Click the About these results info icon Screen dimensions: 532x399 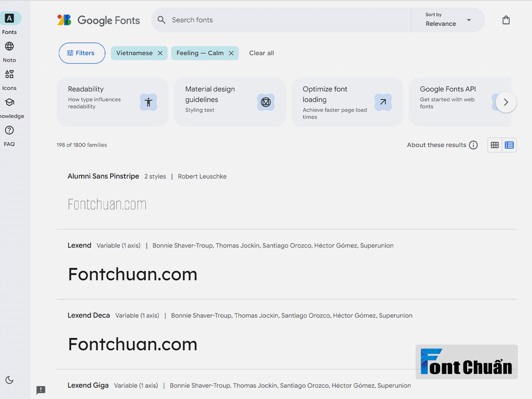(473, 145)
